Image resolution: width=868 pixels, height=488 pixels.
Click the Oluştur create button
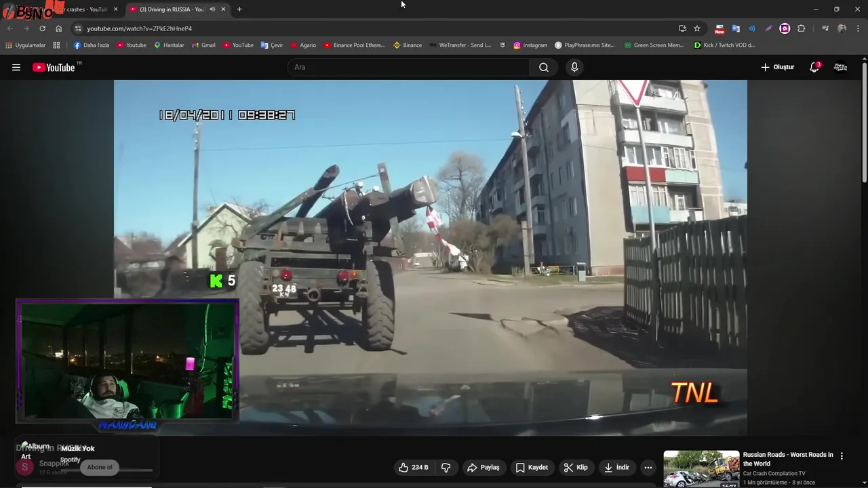pos(777,67)
